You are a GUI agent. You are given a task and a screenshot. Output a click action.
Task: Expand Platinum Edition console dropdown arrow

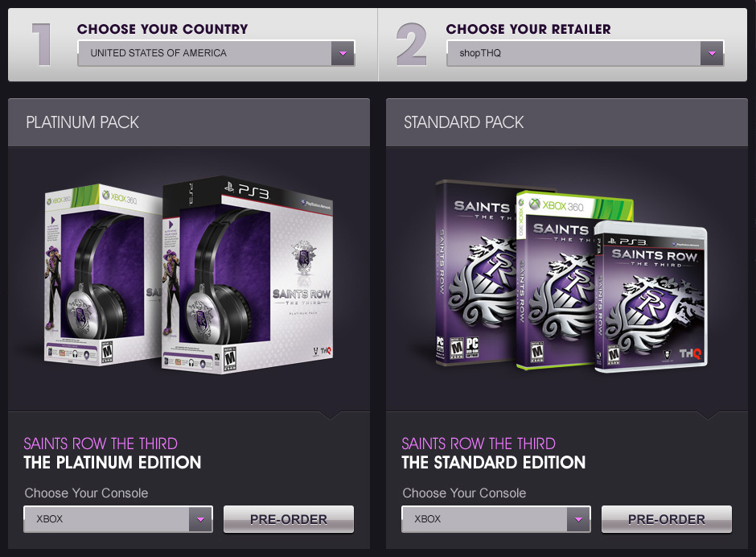[x=200, y=519]
